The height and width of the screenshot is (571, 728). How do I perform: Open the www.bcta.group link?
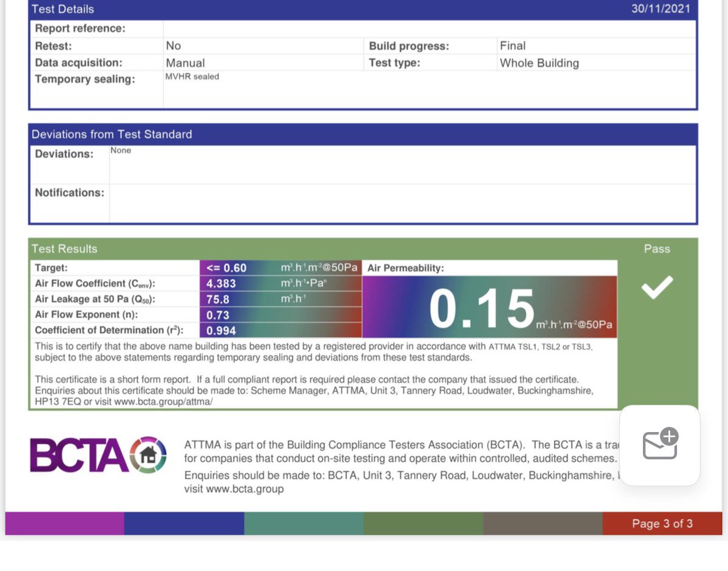click(244, 488)
